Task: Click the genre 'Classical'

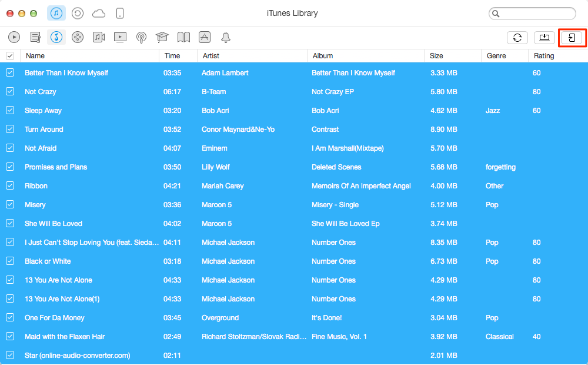Action: [499, 337]
